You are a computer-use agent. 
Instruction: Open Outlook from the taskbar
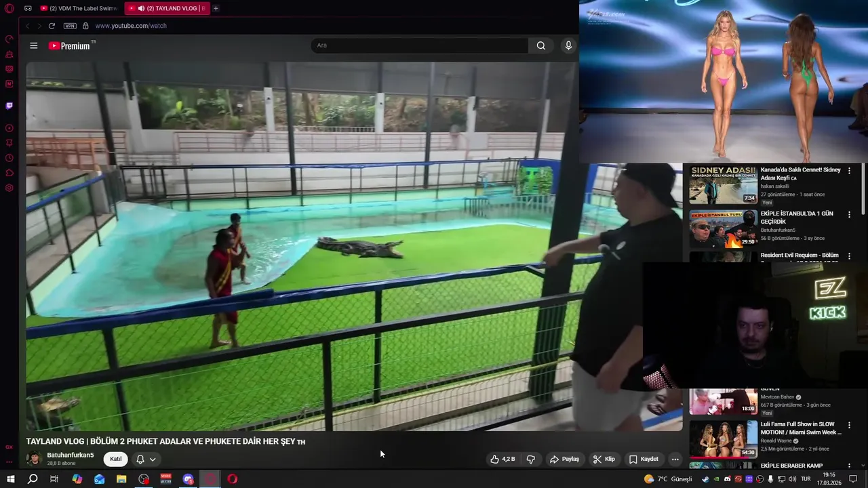coord(100,479)
